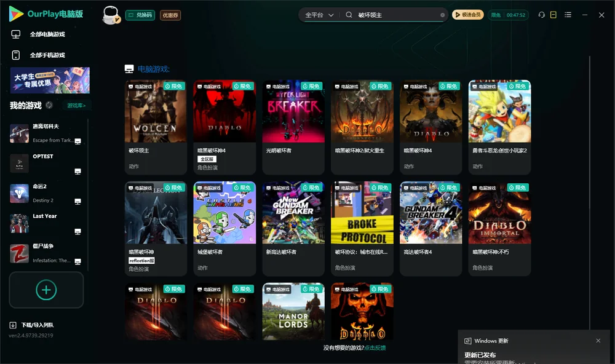615x364 pixels.
Task: Open the 优惠券 coupons button
Action: point(170,15)
